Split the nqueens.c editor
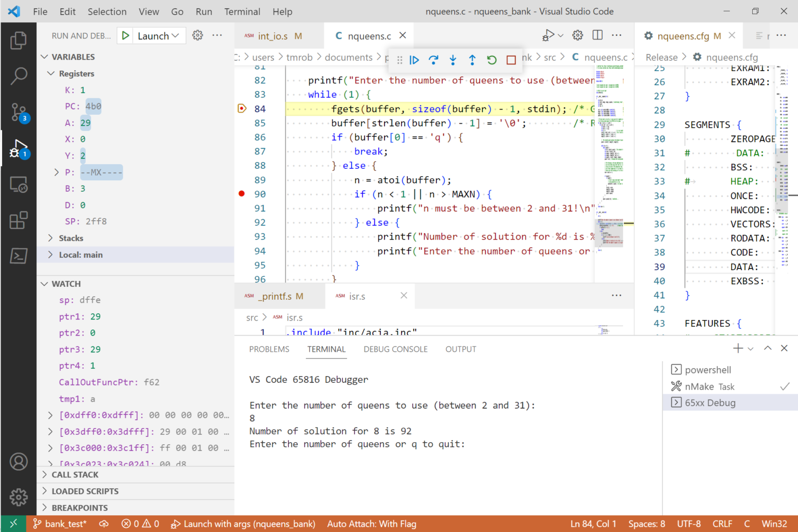 pos(597,35)
